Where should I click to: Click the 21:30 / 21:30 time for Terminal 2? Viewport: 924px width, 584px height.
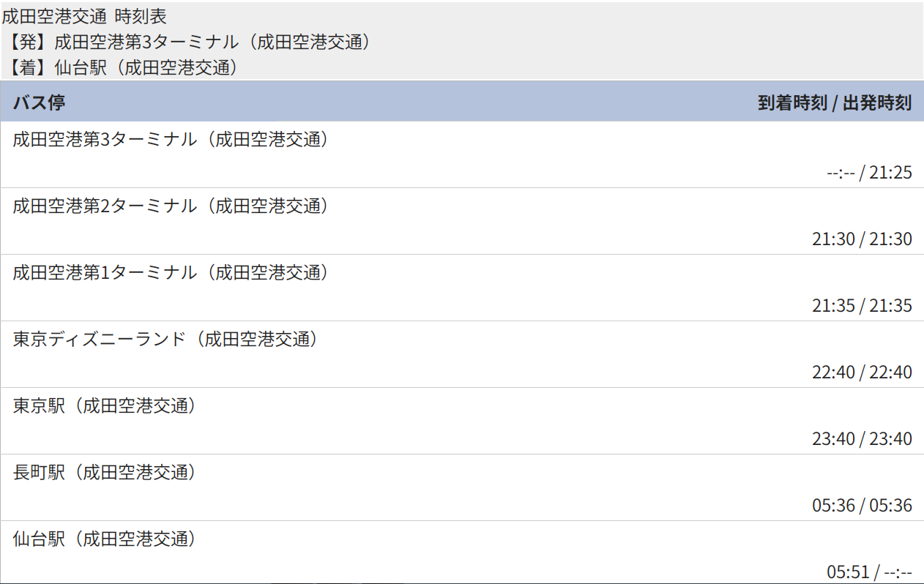click(x=862, y=239)
